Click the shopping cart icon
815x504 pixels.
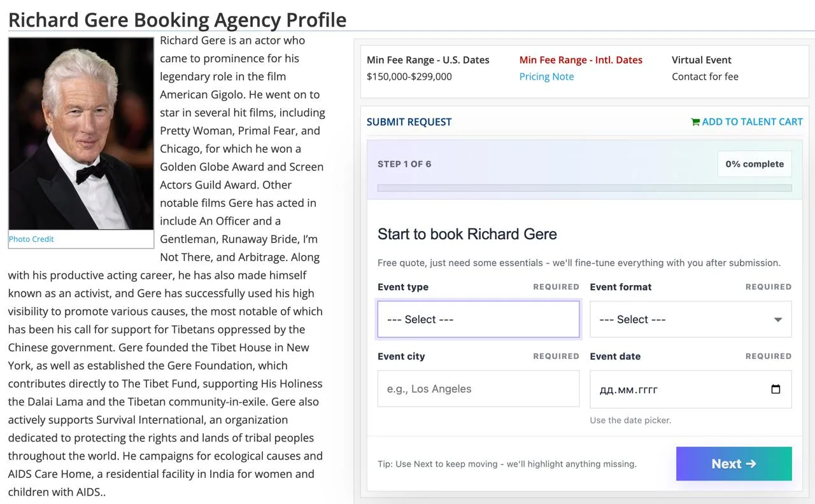click(x=695, y=122)
